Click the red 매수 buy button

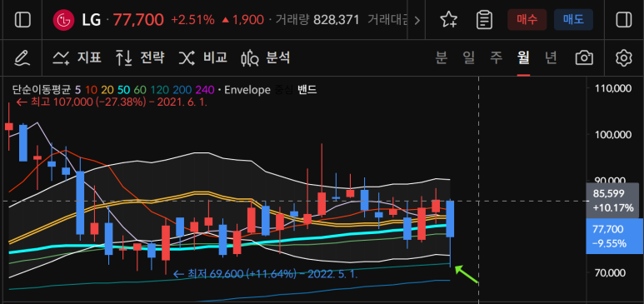click(x=527, y=20)
